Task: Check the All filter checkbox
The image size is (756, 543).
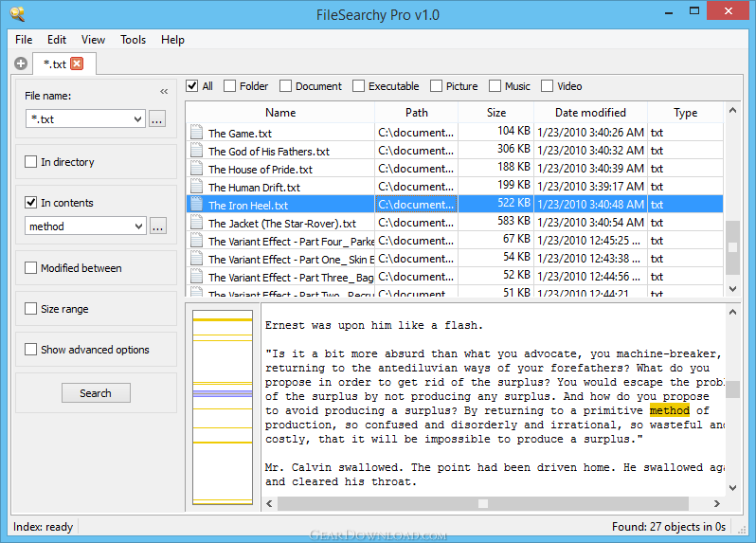Action: click(x=192, y=86)
